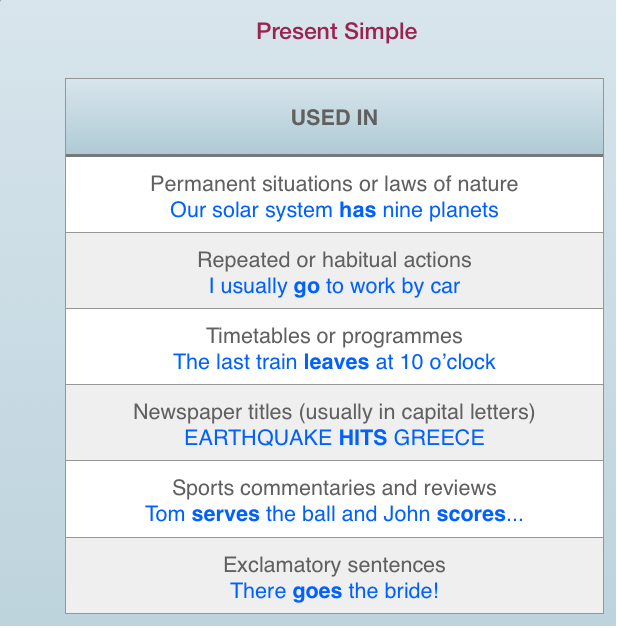Select 'Sports commentaries and reviews' label
This screenshot has height=628, width=618.
pyautogui.click(x=334, y=488)
